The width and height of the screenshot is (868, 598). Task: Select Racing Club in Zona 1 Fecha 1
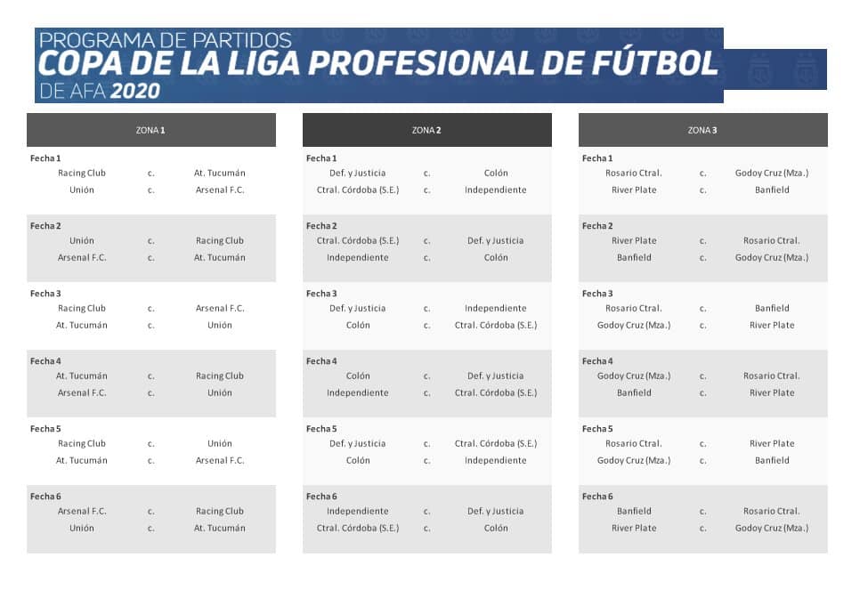point(82,174)
